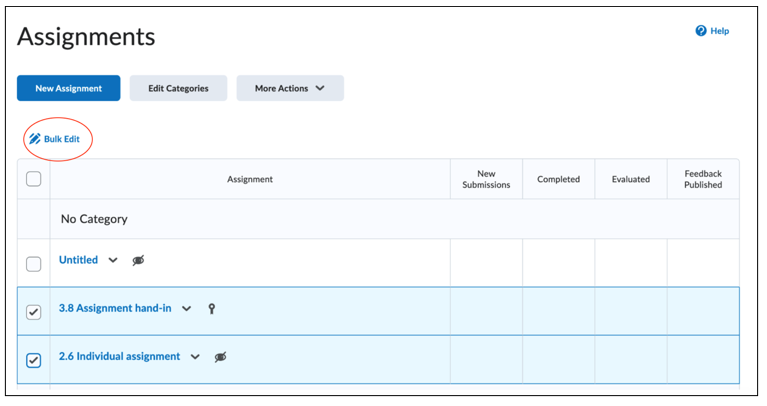Toggle the select-all checkbox in table header
Viewport: 767px width, 406px height.
click(x=33, y=179)
